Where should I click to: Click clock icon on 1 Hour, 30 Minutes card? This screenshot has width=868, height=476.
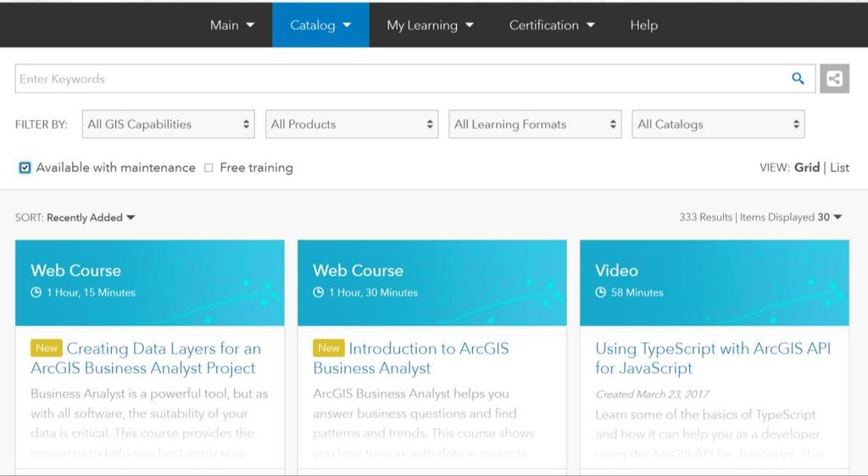tap(319, 292)
